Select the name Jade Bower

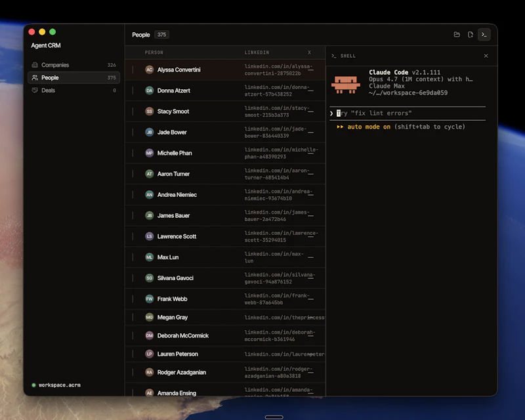click(172, 133)
